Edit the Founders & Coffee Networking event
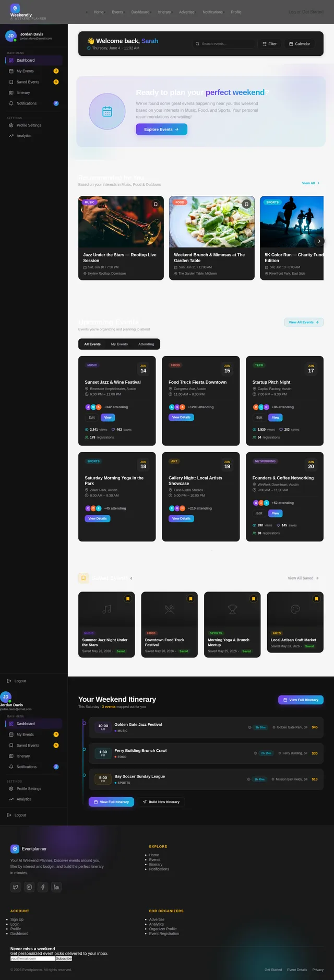 (259, 513)
